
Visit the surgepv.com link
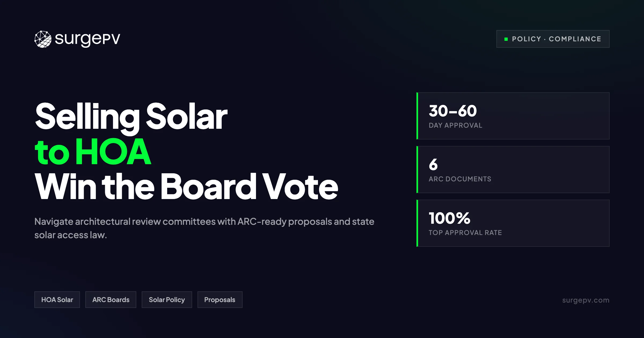(x=586, y=300)
